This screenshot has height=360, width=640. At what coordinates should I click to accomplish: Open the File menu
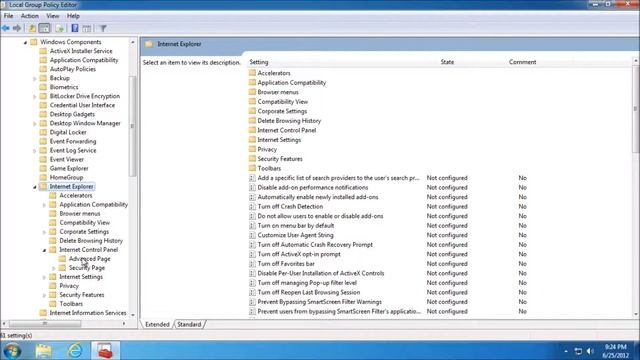(9, 16)
